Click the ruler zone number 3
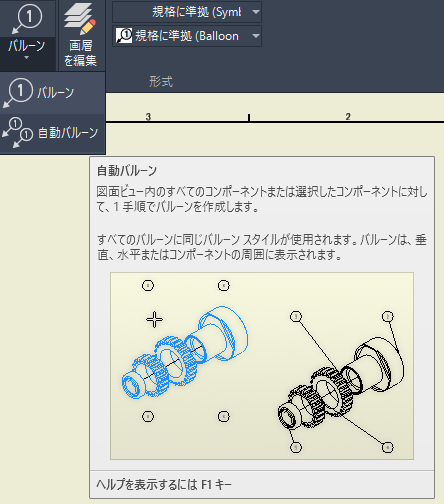 point(148,117)
